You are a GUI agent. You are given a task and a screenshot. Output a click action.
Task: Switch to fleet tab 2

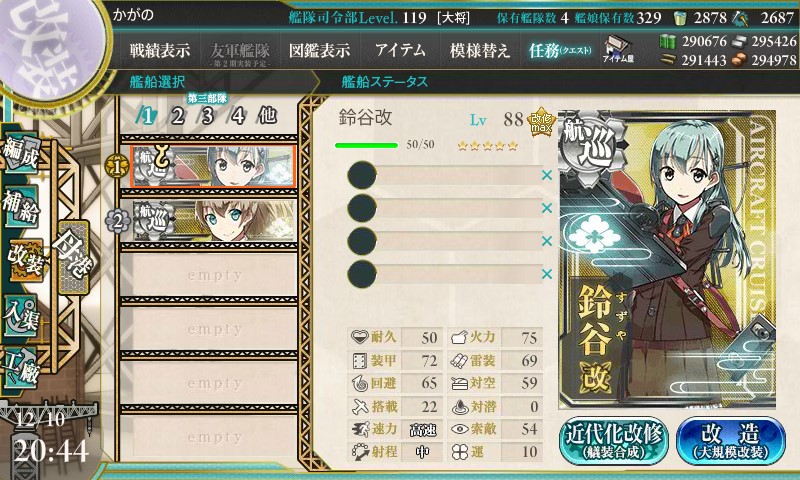click(177, 116)
